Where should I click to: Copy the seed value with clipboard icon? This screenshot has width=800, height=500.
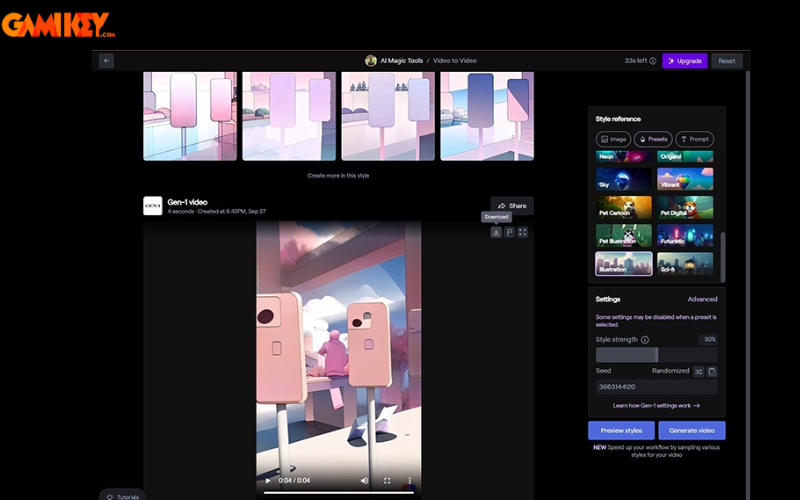pos(712,371)
